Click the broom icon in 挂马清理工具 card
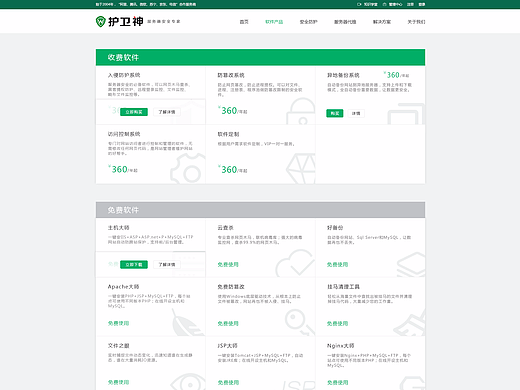520x390 pixels. (409, 322)
